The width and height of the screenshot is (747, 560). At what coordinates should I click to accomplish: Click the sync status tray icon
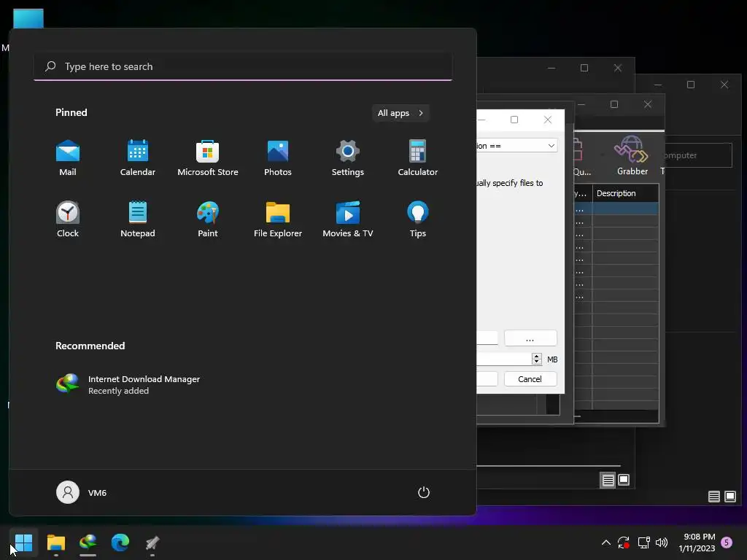point(624,542)
